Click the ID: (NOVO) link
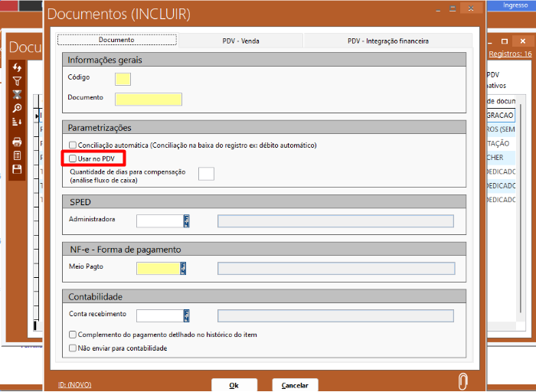 [x=74, y=384]
